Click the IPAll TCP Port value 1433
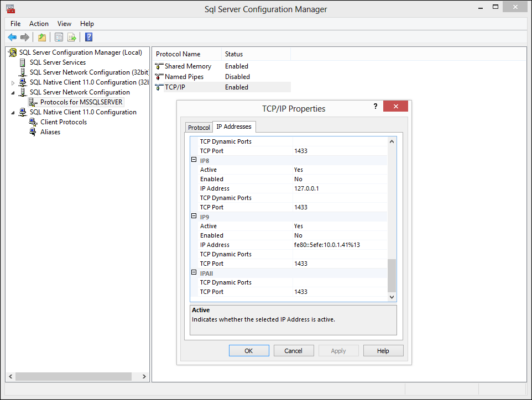The width and height of the screenshot is (532, 400). pyautogui.click(x=340, y=292)
